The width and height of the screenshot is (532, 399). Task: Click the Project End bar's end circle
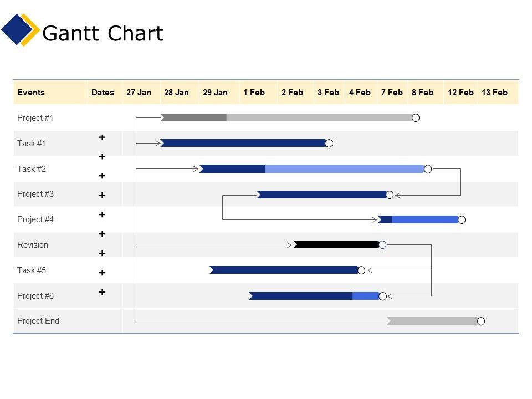pyautogui.click(x=481, y=321)
